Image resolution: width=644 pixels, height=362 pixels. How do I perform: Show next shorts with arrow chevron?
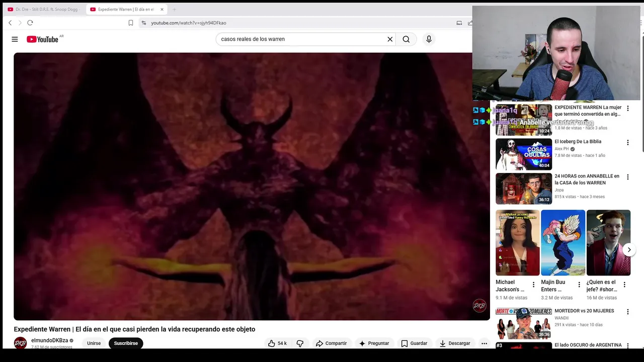click(629, 250)
